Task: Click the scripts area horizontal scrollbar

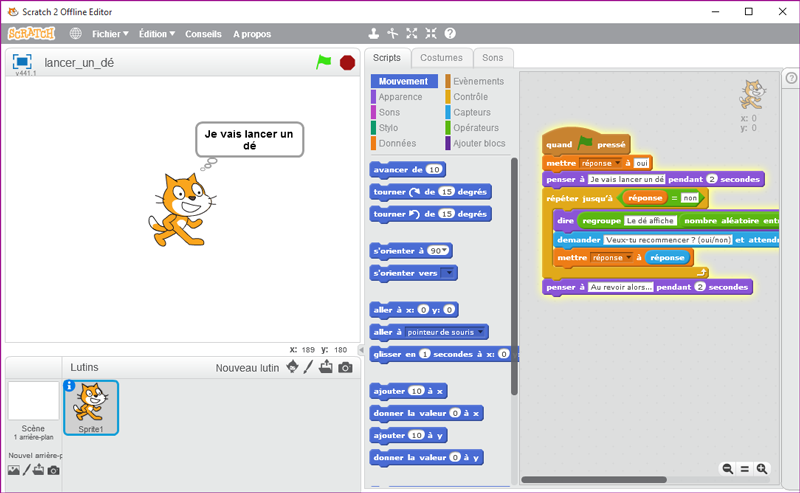Action: pos(594,480)
